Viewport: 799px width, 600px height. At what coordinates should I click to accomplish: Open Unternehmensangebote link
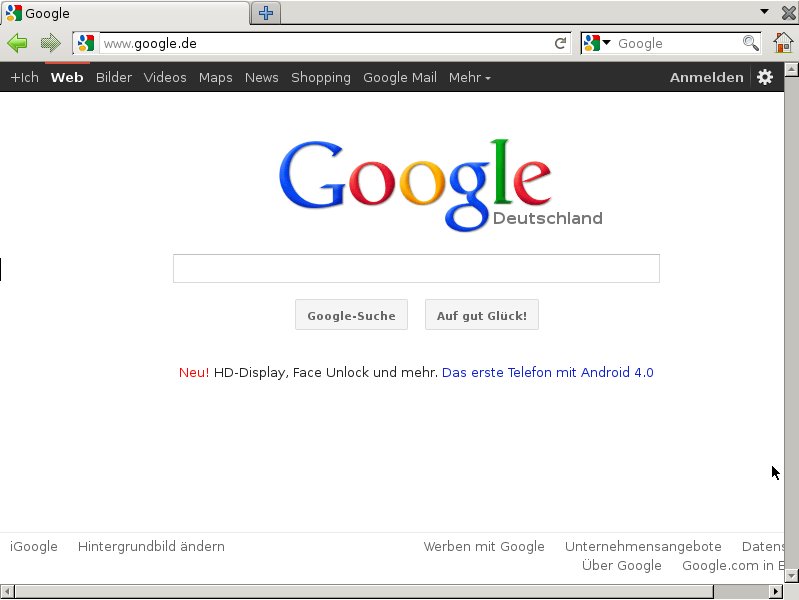(x=643, y=546)
